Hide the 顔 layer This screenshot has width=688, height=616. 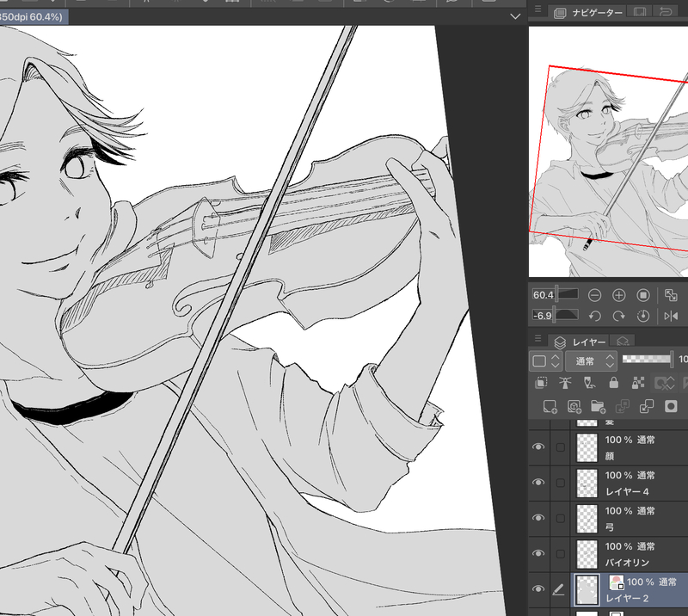pyautogui.click(x=538, y=447)
